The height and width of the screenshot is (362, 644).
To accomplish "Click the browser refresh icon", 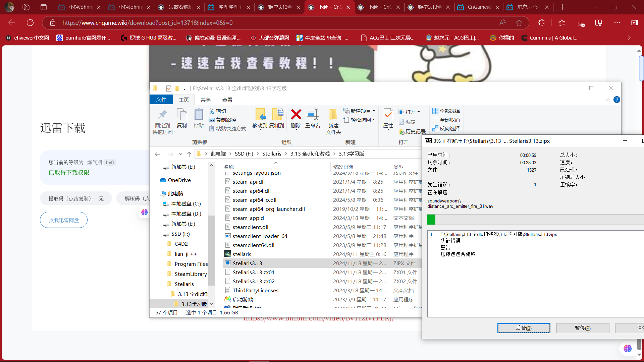I will (30, 23).
